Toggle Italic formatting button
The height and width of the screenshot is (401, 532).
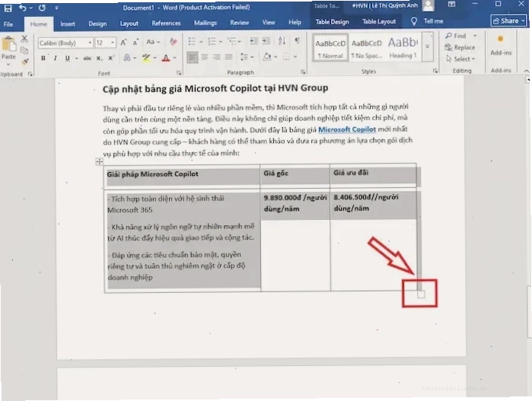point(56,59)
